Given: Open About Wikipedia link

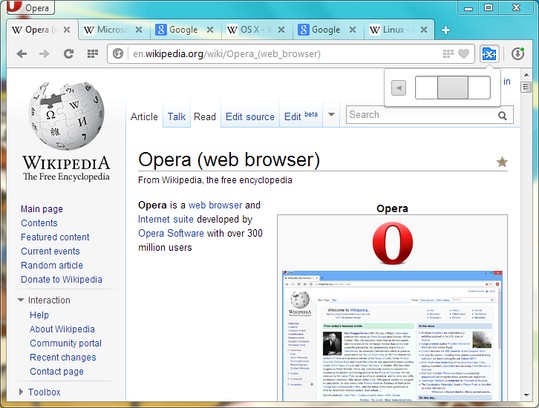Looking at the screenshot, I should click(62, 329).
